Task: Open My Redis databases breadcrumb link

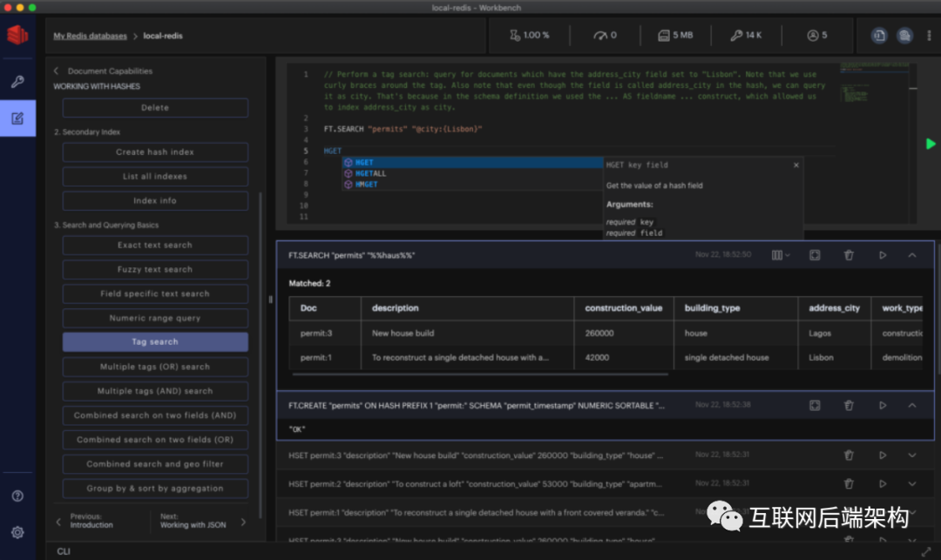Action: (90, 36)
